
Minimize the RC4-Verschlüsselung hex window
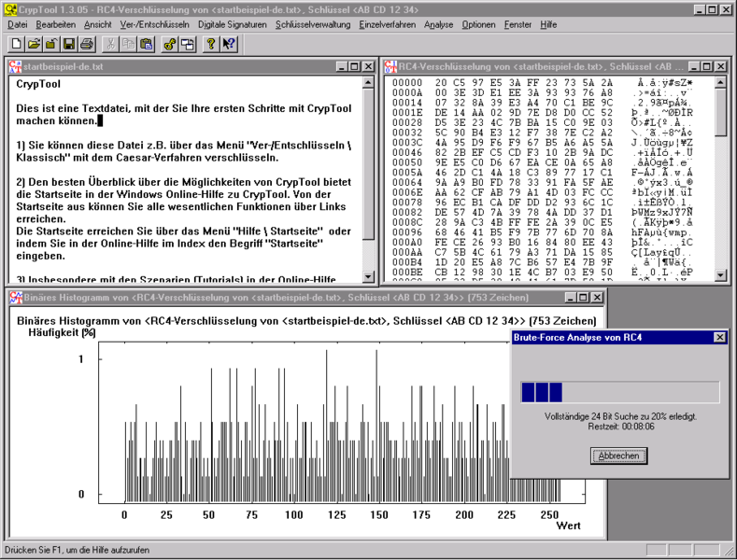click(695, 66)
